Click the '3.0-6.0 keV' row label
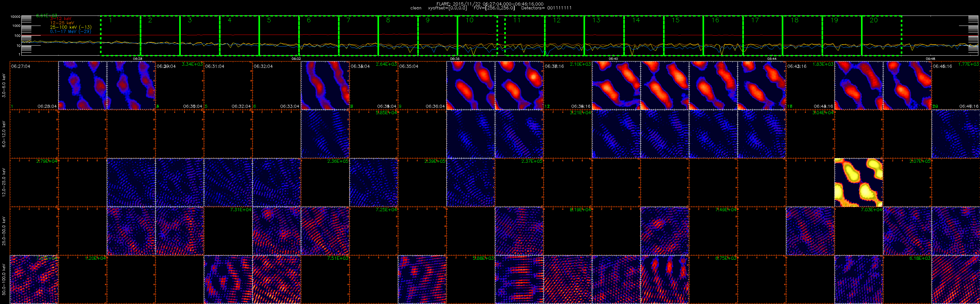The image size is (980, 304). (4, 86)
